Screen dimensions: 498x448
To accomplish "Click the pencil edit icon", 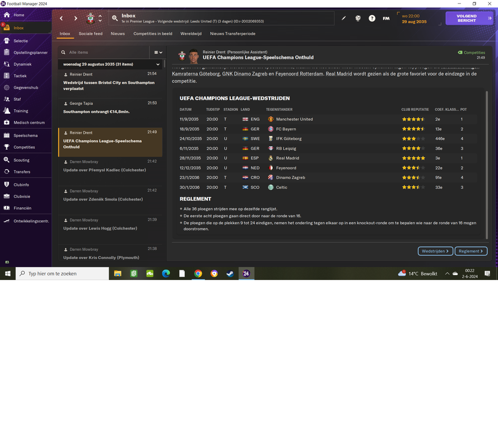I will coord(343,18).
